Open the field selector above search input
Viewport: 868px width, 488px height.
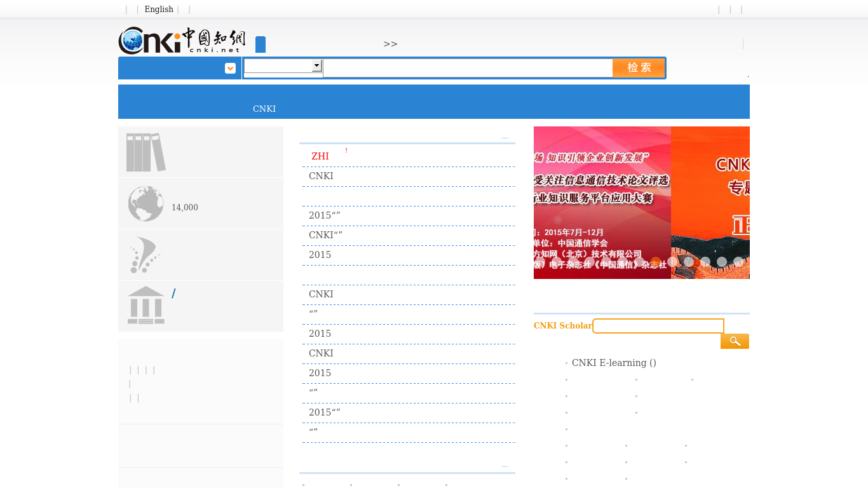[x=316, y=65]
